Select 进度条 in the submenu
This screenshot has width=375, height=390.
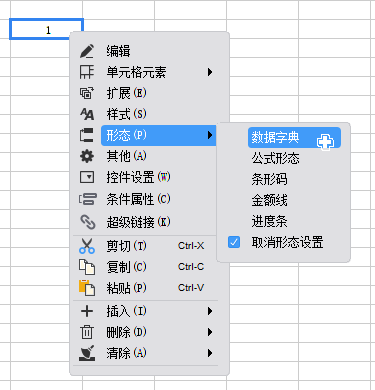point(269,221)
